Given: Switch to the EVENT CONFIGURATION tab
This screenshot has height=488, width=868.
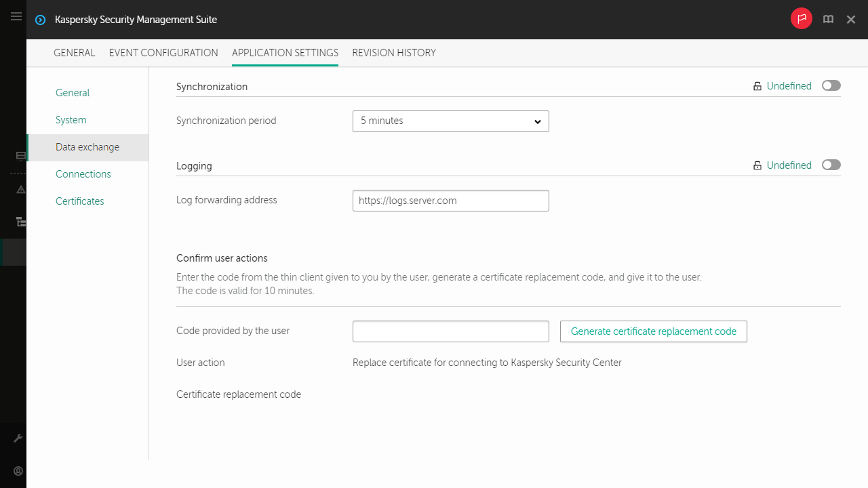Looking at the screenshot, I should point(163,53).
